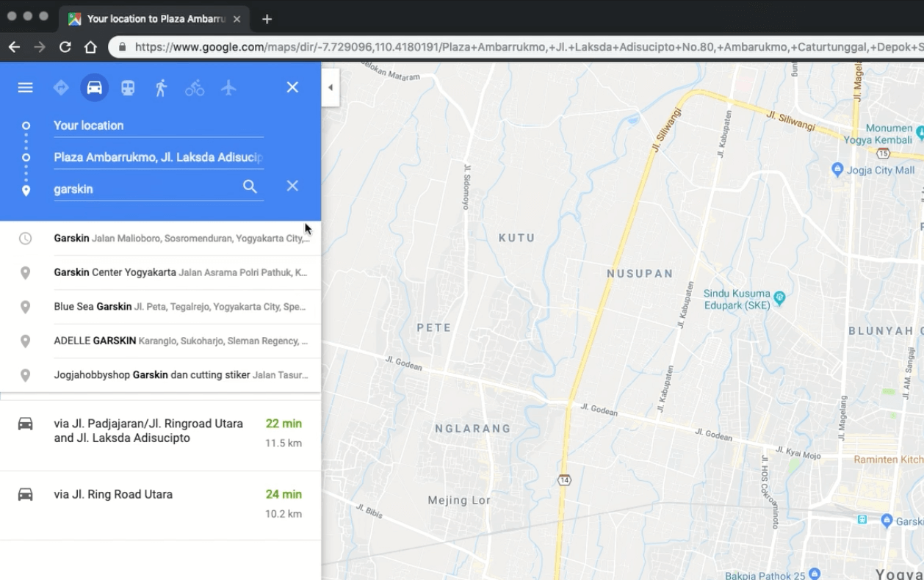Choose Blue Sea Garskin suggestion

point(160,307)
